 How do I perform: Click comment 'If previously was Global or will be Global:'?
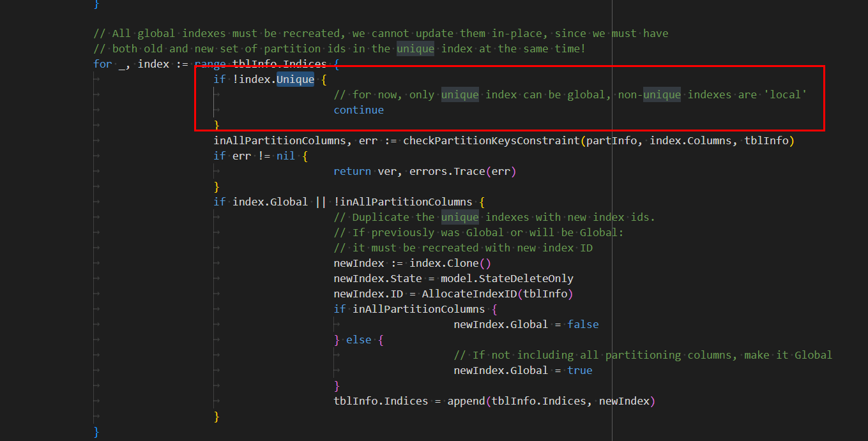click(478, 232)
